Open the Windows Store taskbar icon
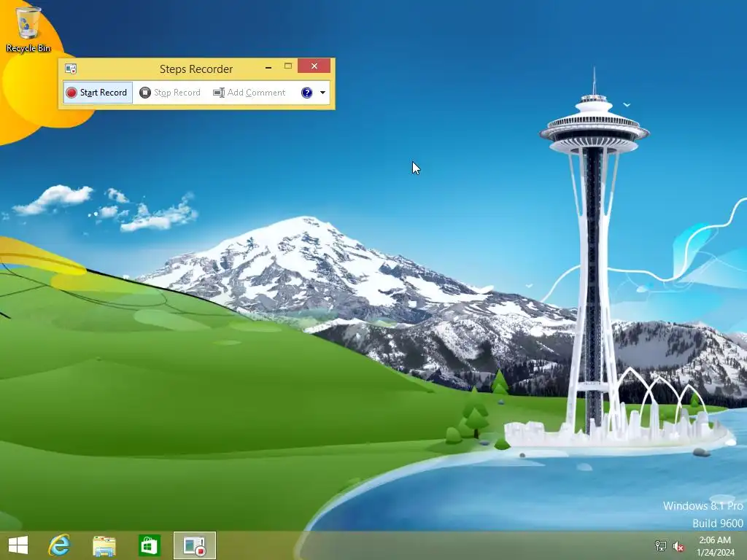 tap(149, 545)
